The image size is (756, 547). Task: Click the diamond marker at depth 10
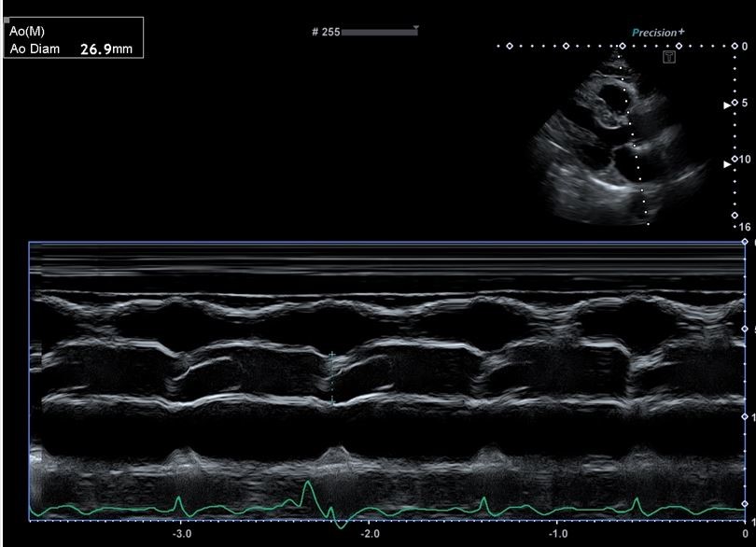tap(735, 159)
